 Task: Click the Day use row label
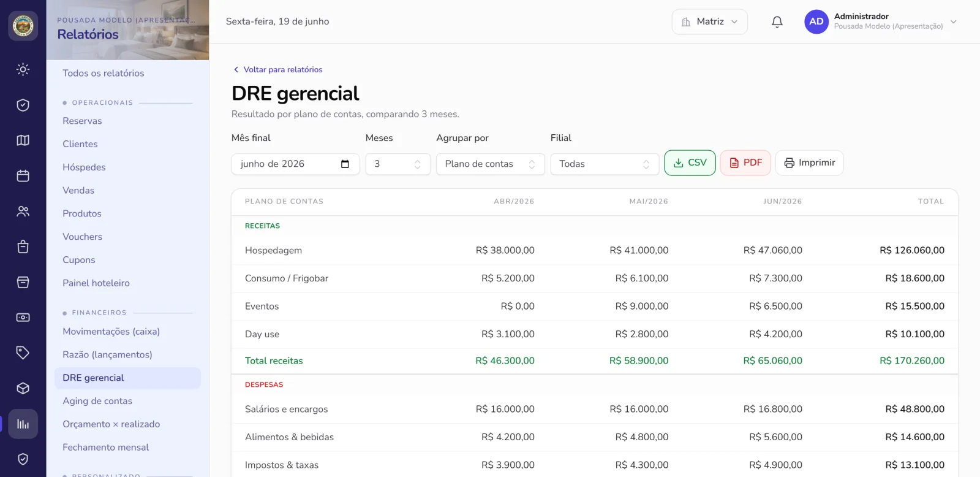coord(262,335)
